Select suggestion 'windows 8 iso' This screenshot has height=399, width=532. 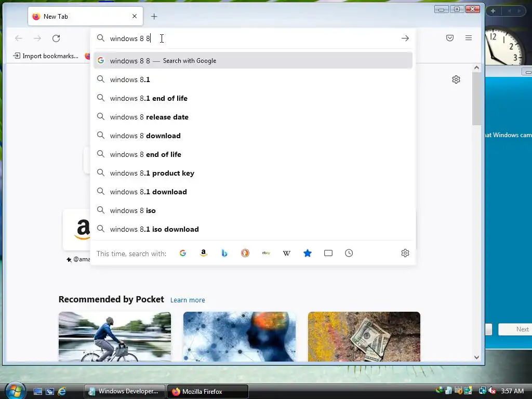253,210
